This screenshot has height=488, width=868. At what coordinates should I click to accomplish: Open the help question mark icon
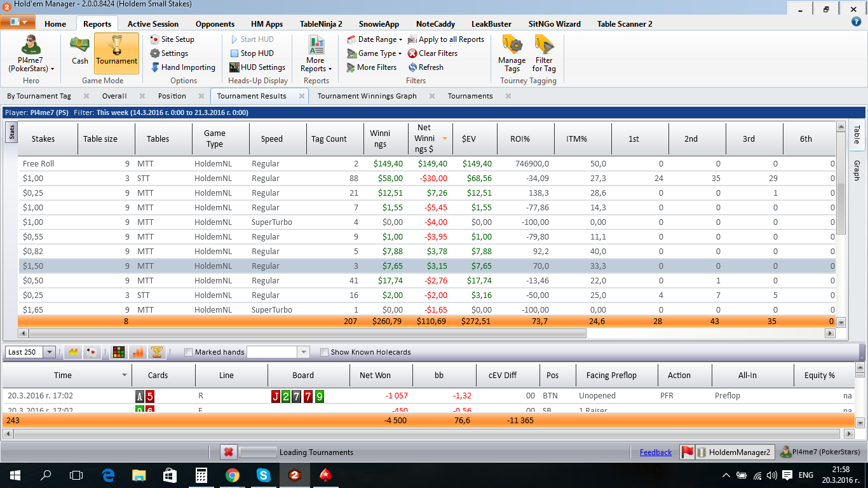coord(856,21)
